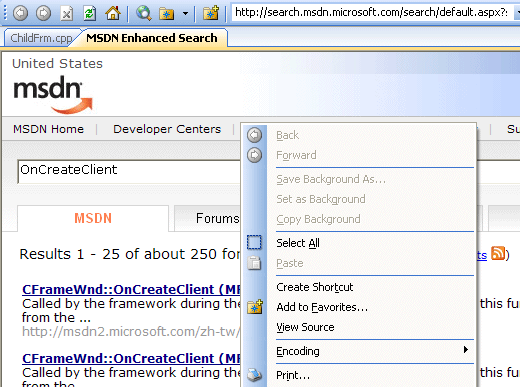Click the OnCreateClient search box
The image size is (520, 387).
[129, 171]
